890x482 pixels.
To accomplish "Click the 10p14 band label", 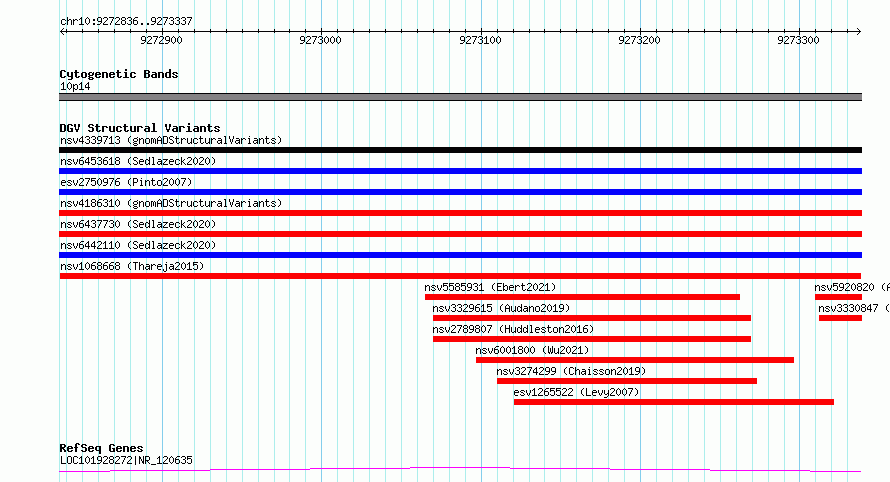I will point(75,86).
